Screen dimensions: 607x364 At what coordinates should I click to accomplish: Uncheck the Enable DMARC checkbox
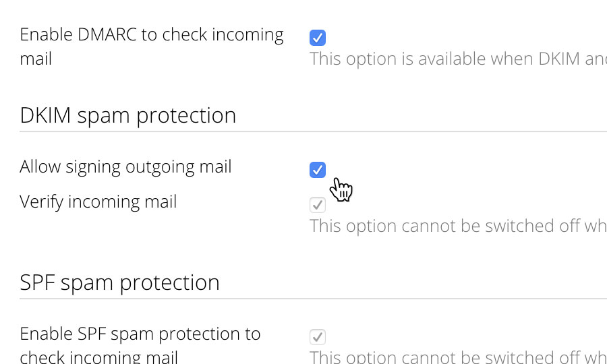[x=318, y=38]
